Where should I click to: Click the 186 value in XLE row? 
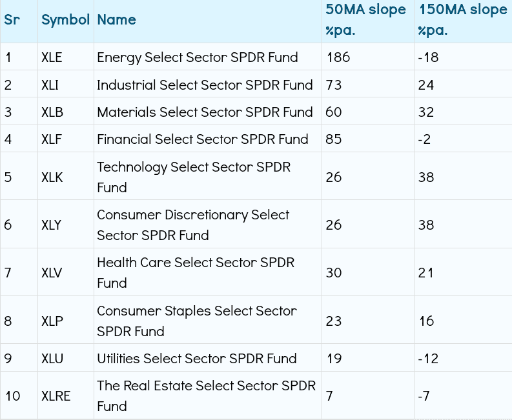click(x=338, y=57)
